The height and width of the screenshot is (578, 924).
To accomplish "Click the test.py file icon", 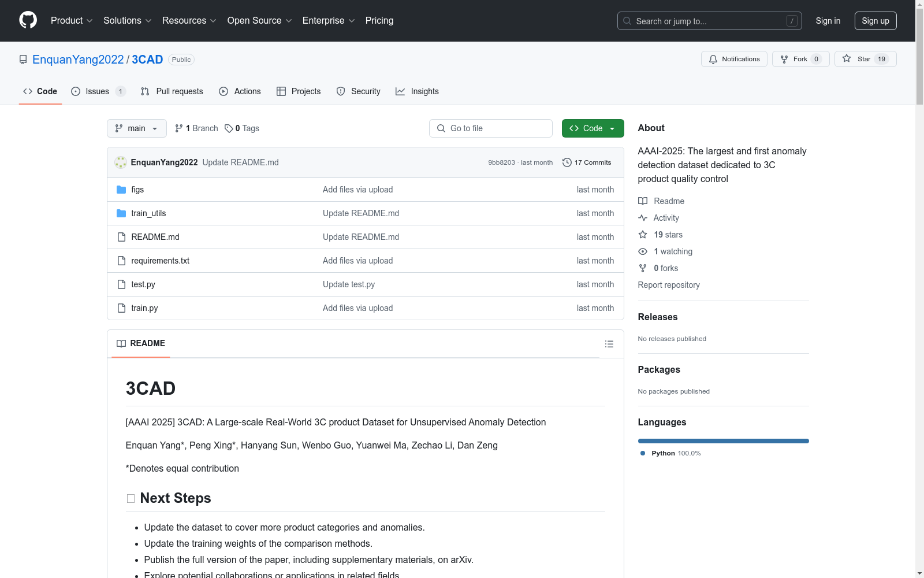I will pos(121,284).
